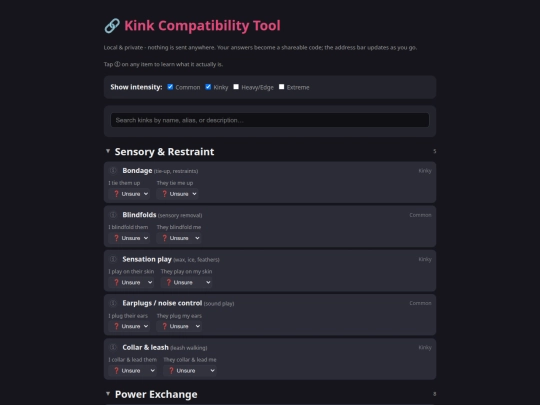Open the 'They collar & lead me' dropdown

coord(190,371)
